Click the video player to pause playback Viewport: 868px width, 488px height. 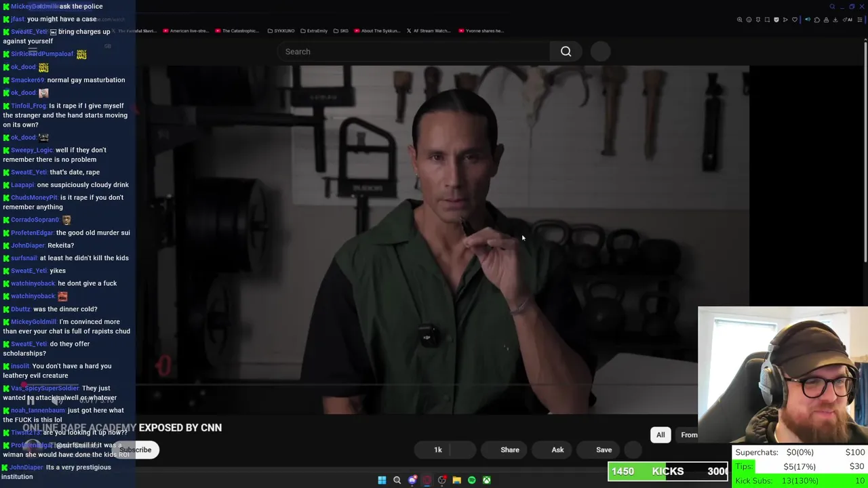442,239
